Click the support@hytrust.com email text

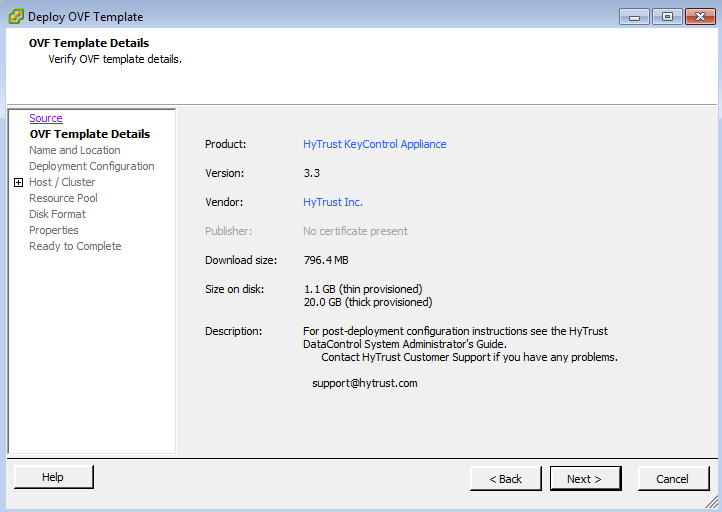pos(365,383)
